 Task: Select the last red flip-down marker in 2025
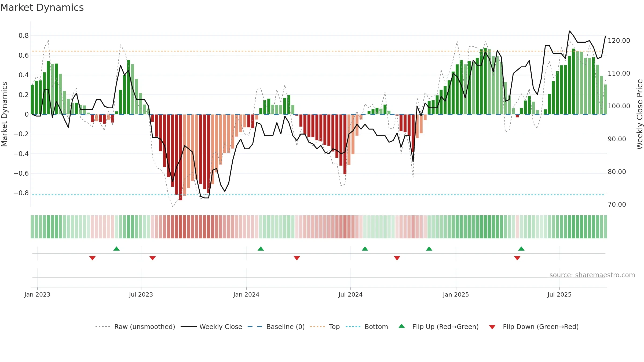(x=517, y=258)
